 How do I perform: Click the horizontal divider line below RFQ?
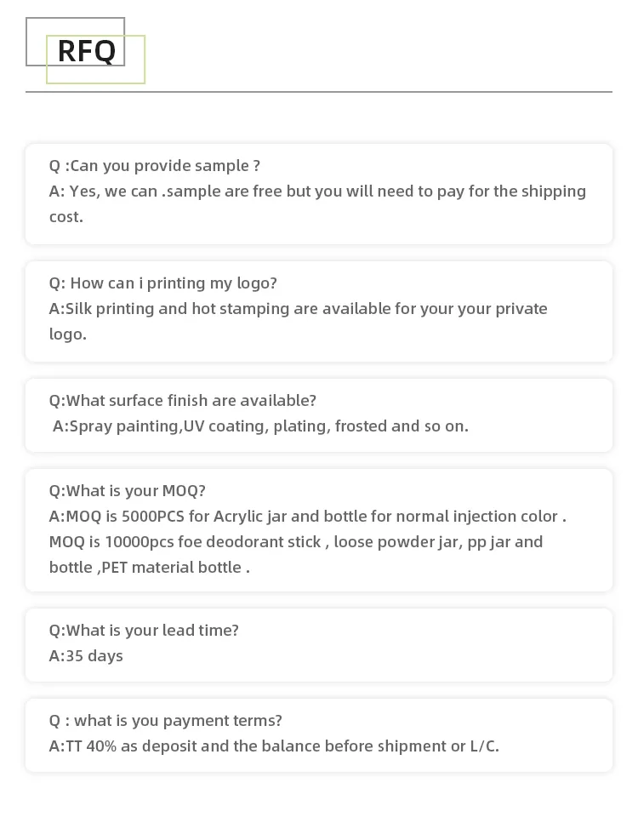click(x=319, y=92)
